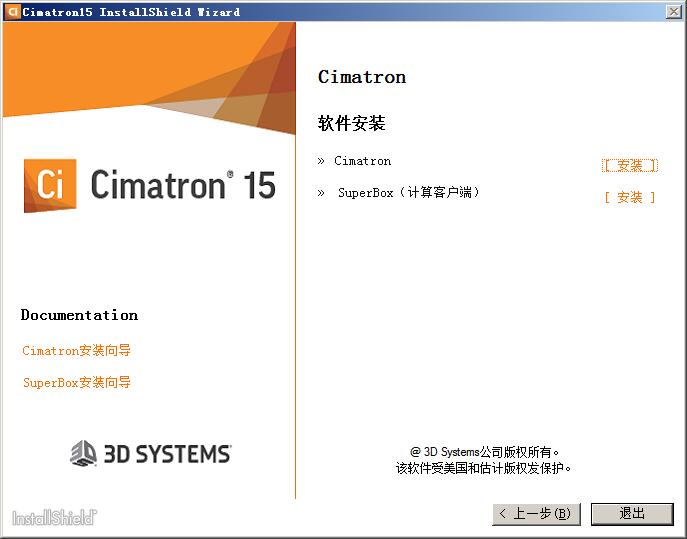The width and height of the screenshot is (687, 539).
Task: Exit the installer with 退出 button
Action: pos(632,514)
